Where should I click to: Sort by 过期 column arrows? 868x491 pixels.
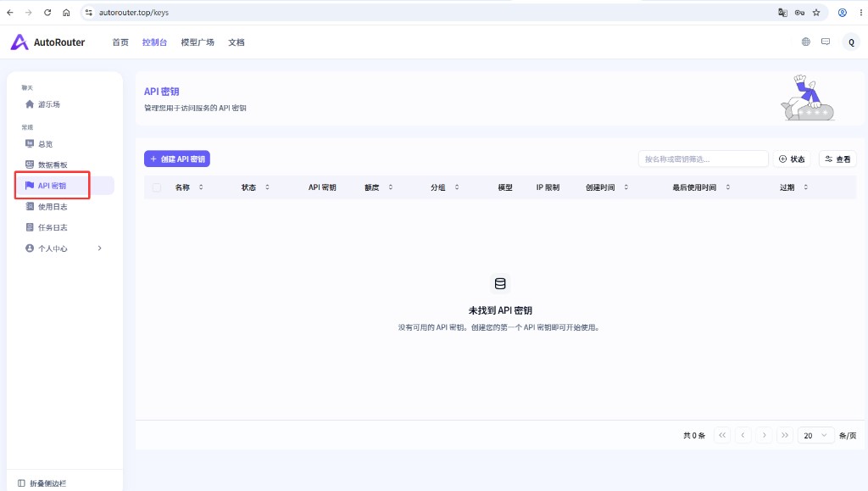click(x=806, y=187)
